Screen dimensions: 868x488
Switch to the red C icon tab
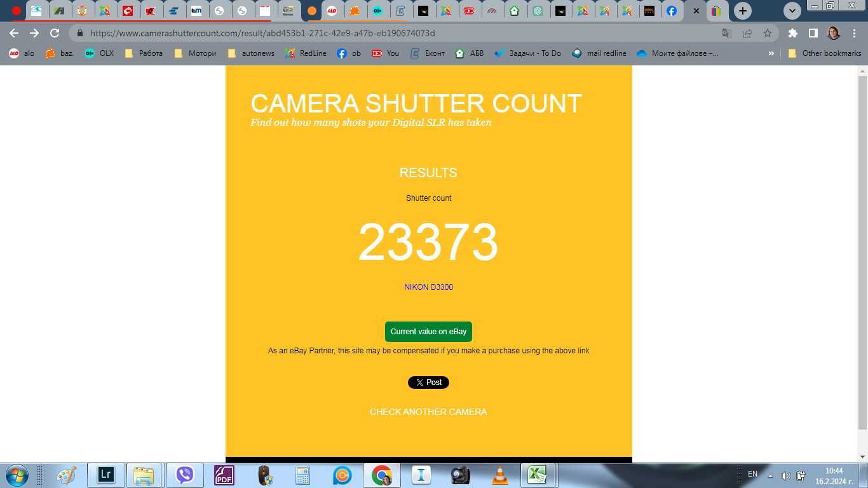pos(128,11)
